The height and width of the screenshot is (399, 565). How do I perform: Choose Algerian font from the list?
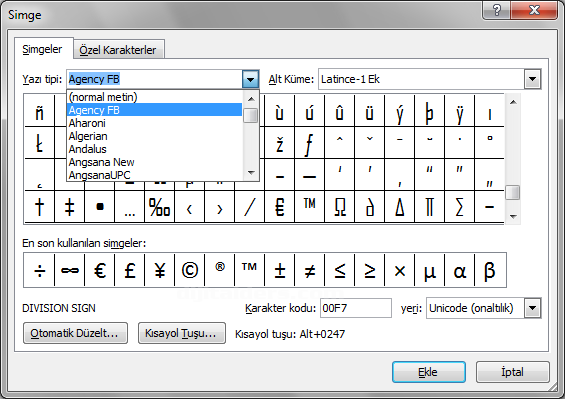pyautogui.click(x=155, y=136)
